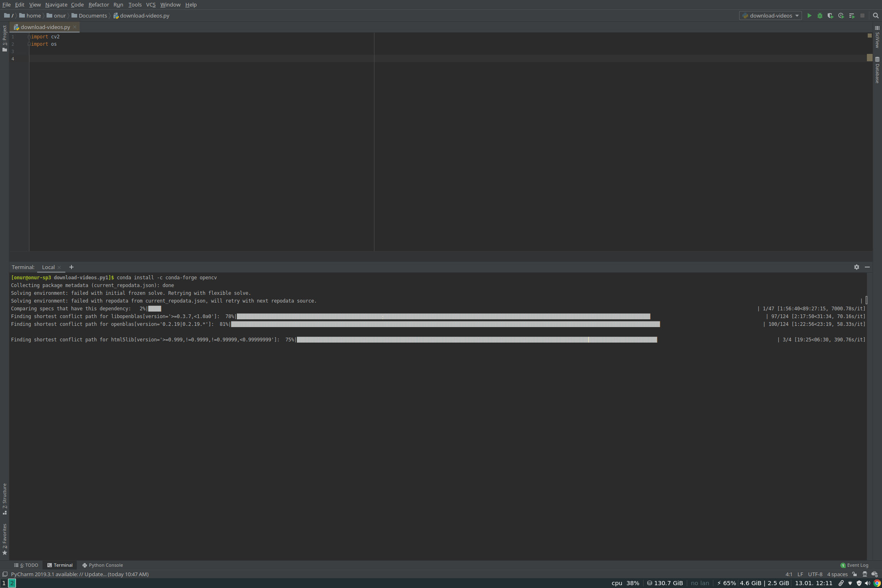Viewport: 882px width, 588px height.
Task: Open the LF line separator selector
Action: click(x=800, y=574)
